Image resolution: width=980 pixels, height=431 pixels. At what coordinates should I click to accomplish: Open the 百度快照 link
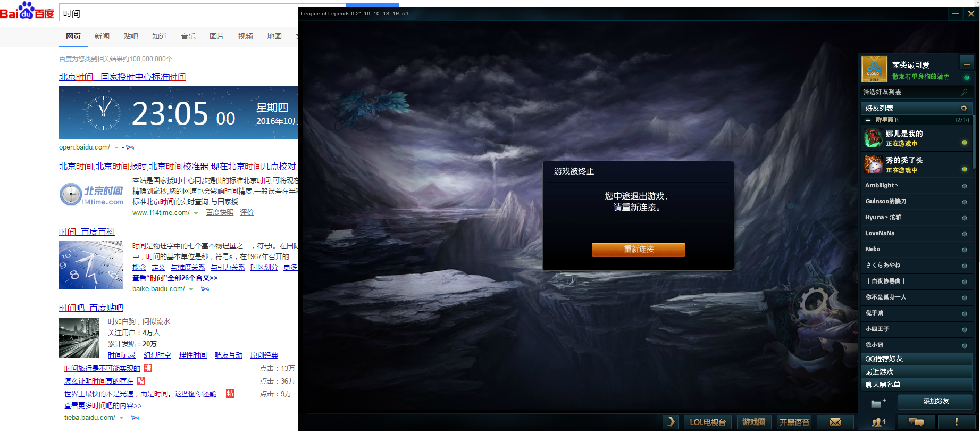220,213
